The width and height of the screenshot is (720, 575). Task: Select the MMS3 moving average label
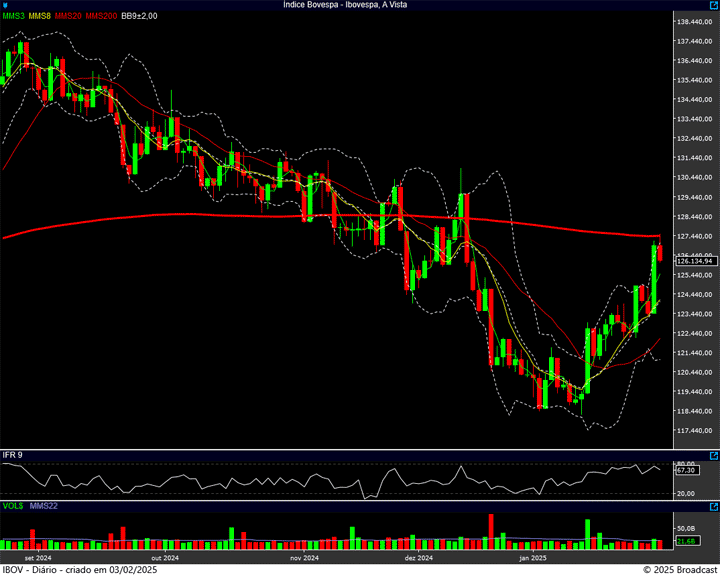[13, 16]
